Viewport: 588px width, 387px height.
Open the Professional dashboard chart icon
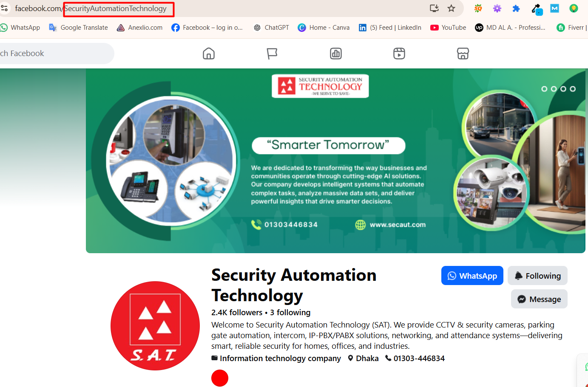coord(336,54)
